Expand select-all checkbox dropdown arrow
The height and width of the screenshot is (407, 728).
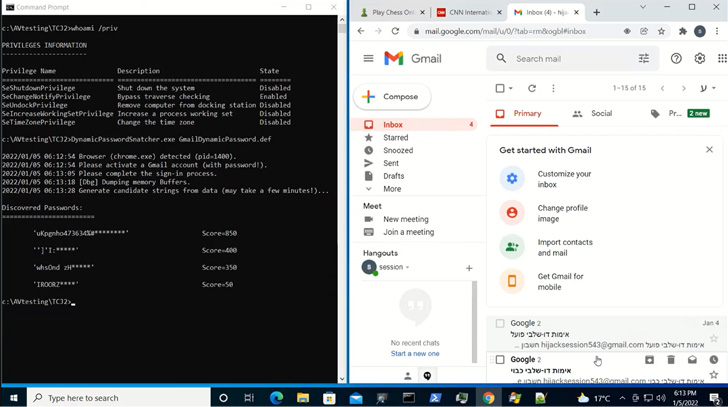[x=510, y=88]
